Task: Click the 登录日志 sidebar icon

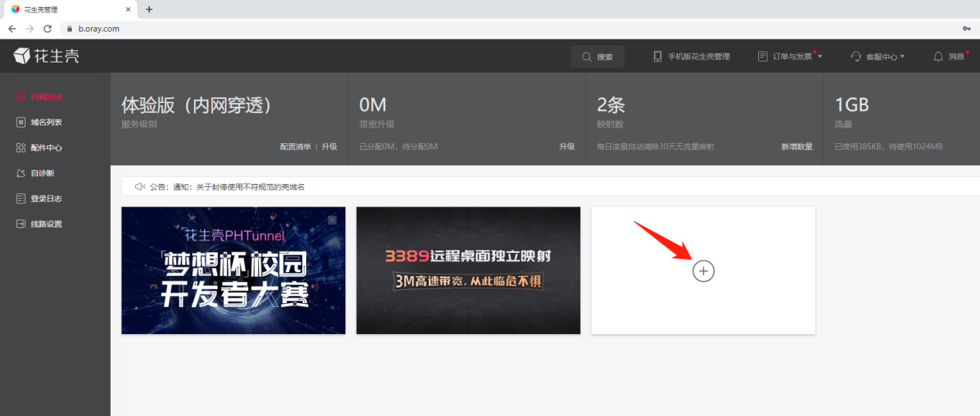Action: tap(21, 199)
